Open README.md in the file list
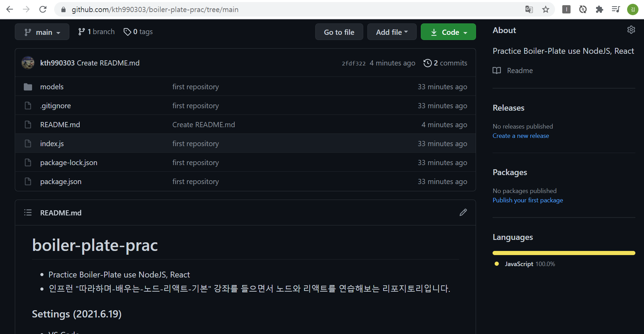 tap(60, 125)
